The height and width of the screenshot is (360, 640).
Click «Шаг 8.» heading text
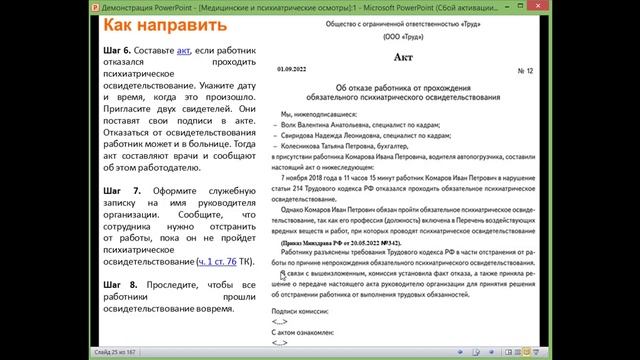click(120, 285)
